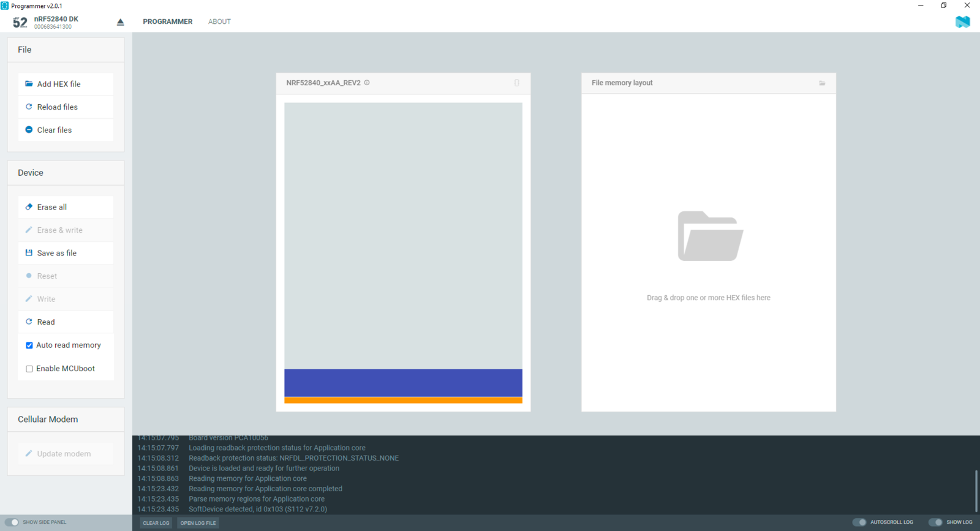Enable MCUboot checkbox
Image resolution: width=980 pixels, height=531 pixels.
[29, 369]
